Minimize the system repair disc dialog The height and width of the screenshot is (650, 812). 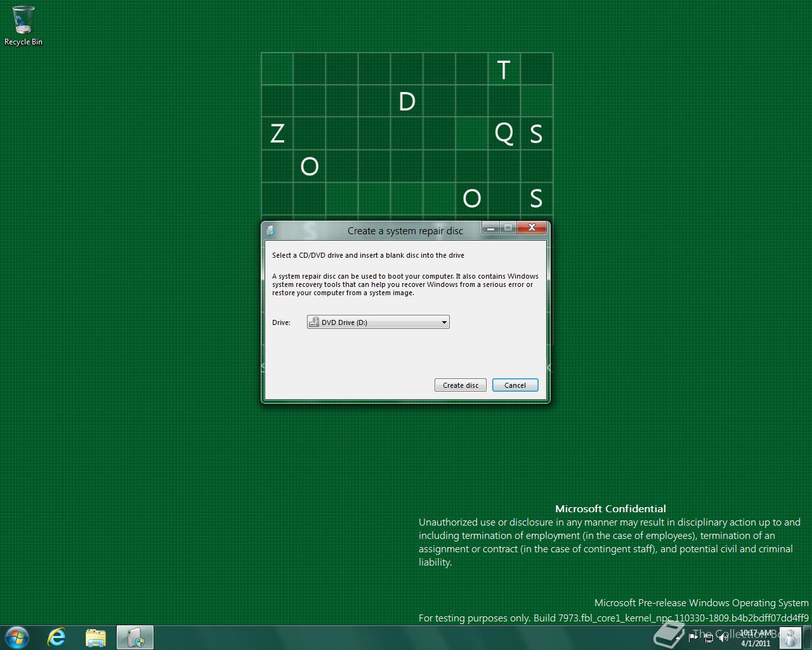point(490,228)
